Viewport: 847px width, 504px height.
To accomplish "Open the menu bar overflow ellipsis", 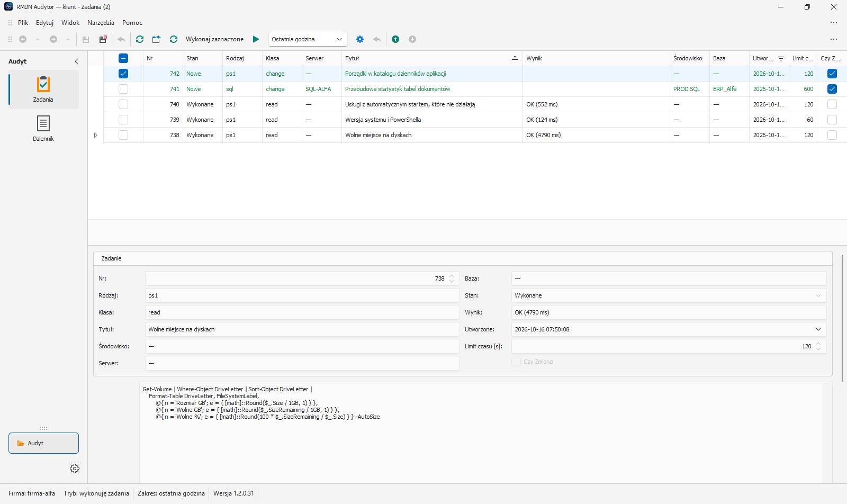I will (x=834, y=23).
